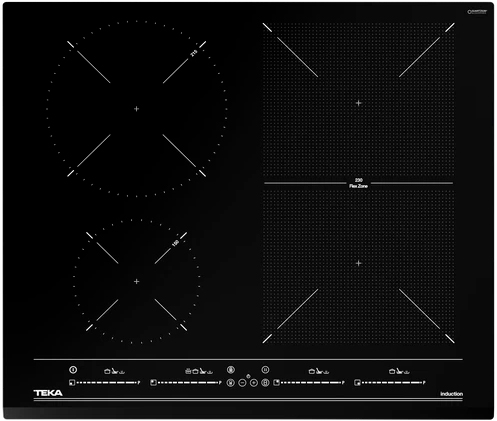This screenshot has height=421, width=497.
Task: Select the top-left zone indicator square
Action: [153, 382]
